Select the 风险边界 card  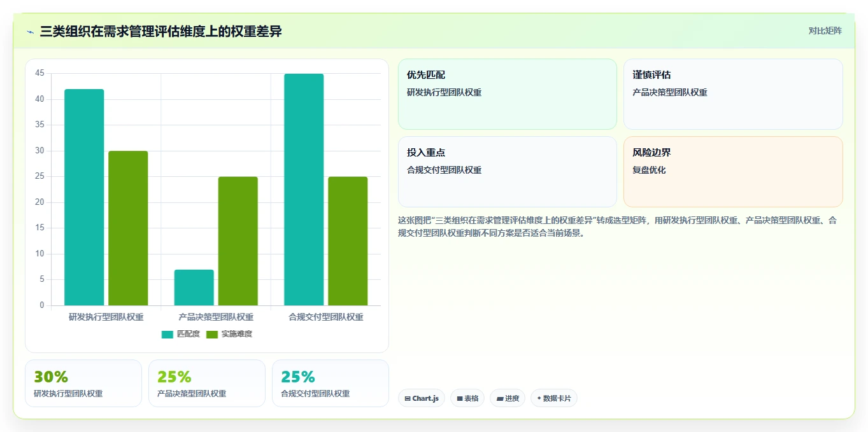(733, 172)
